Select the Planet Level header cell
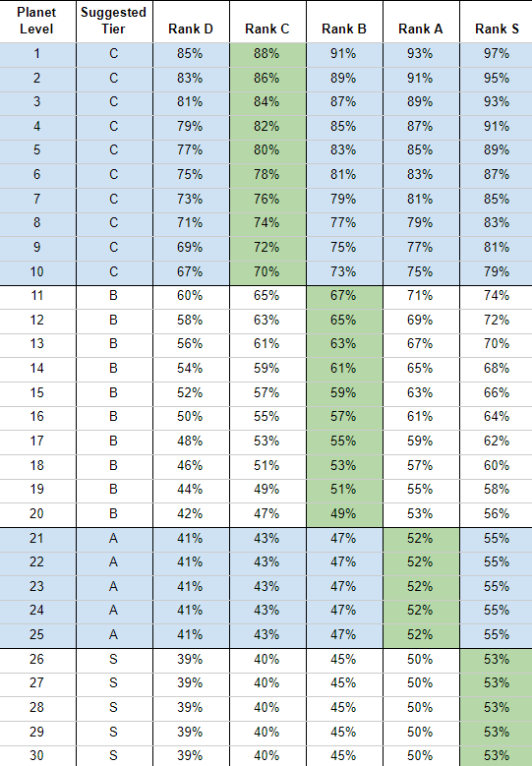The height and width of the screenshot is (766, 532). (x=37, y=21)
